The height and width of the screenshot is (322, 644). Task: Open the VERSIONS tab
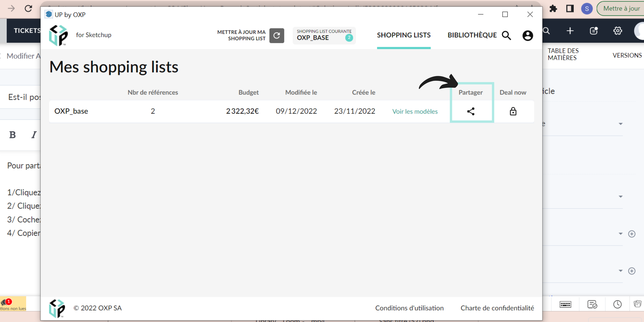click(x=627, y=55)
